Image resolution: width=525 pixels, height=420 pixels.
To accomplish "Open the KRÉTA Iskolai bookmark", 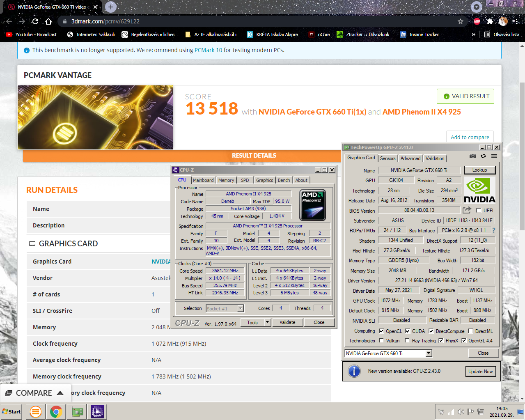I will (274, 34).
